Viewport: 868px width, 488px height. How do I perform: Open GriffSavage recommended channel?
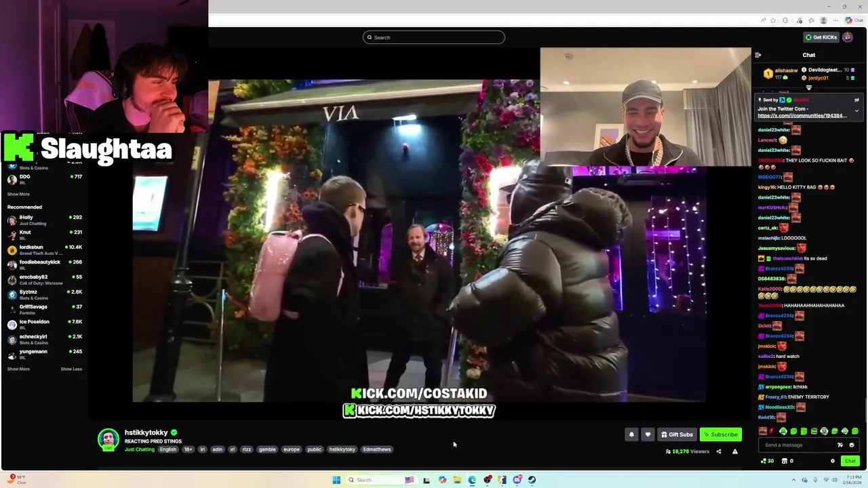tap(45, 310)
